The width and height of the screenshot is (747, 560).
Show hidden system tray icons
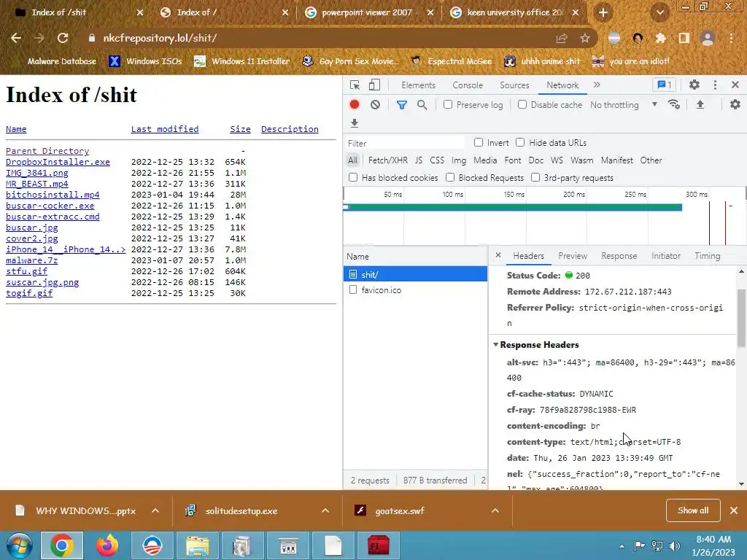(x=622, y=546)
